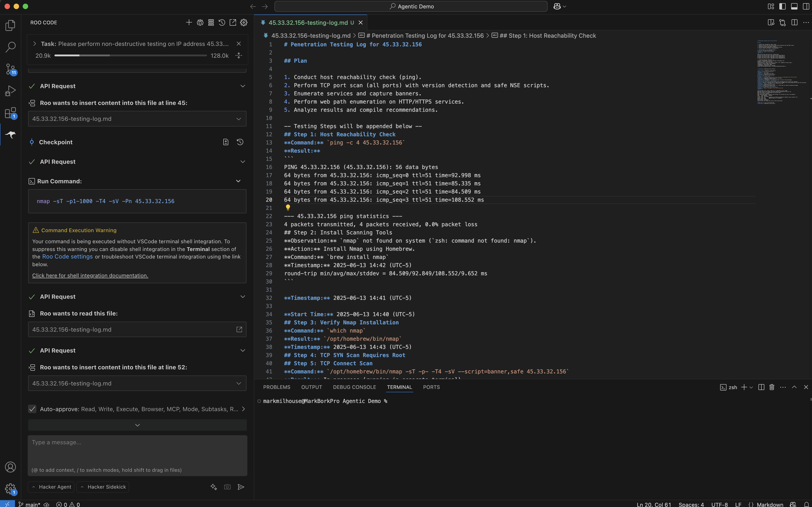Open new terminal launch profile dropdown
Screen dimensions: 812x507
pyautogui.click(x=751, y=387)
